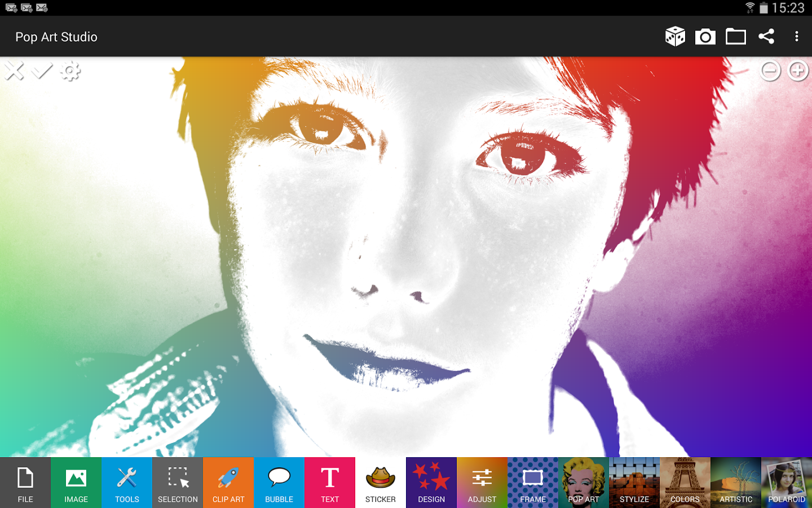Image resolution: width=812 pixels, height=508 pixels.
Task: Add a speech BUBBLE
Action: click(279, 483)
